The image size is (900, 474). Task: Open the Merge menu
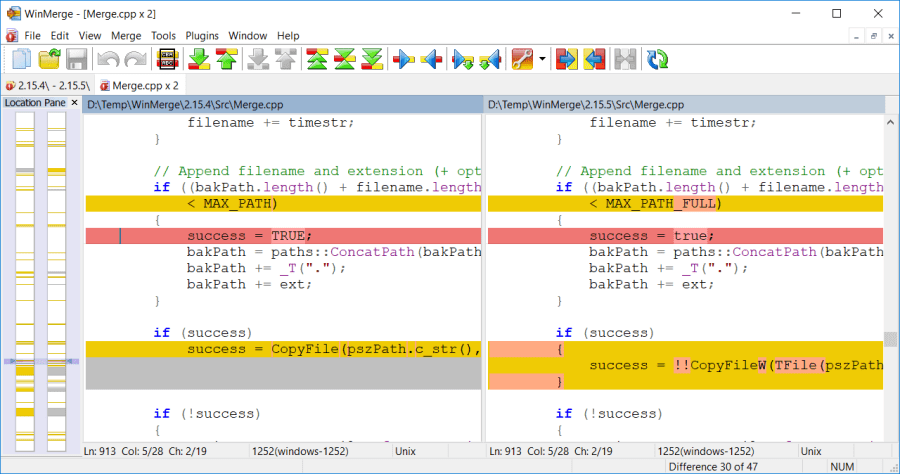click(x=126, y=36)
